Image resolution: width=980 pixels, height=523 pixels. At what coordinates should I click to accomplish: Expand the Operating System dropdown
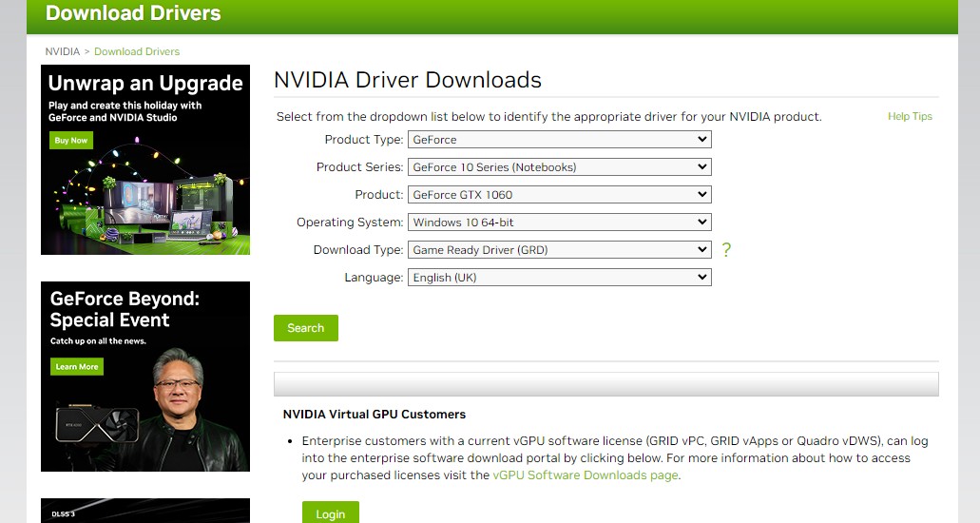(x=559, y=223)
